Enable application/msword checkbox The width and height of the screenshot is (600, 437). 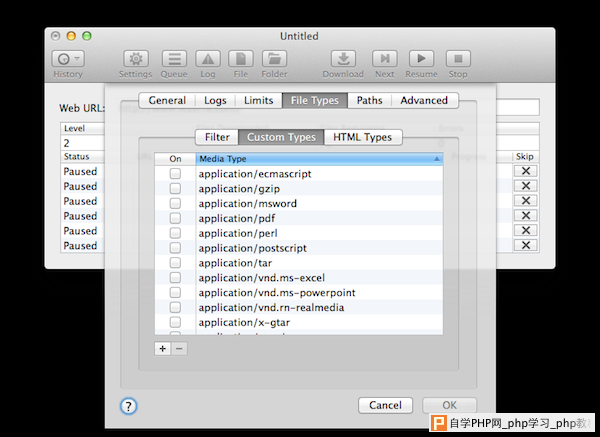(175, 204)
